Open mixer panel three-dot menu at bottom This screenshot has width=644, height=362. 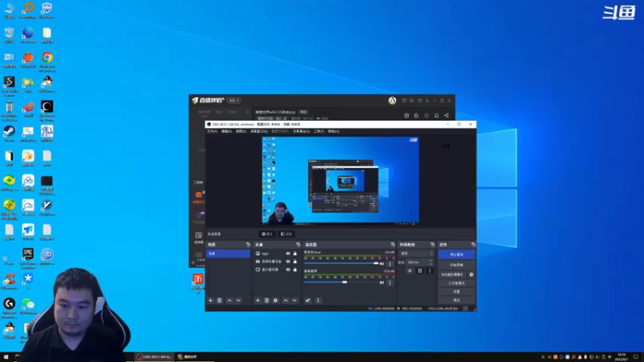(x=318, y=300)
